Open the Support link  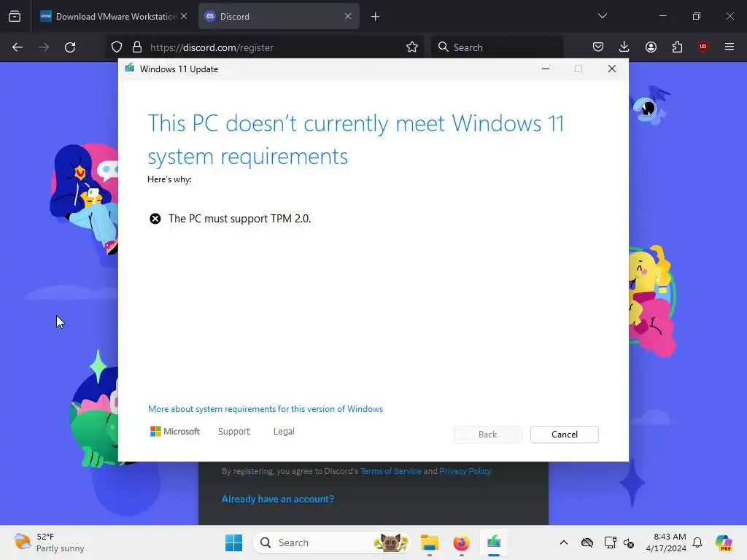[x=234, y=432]
